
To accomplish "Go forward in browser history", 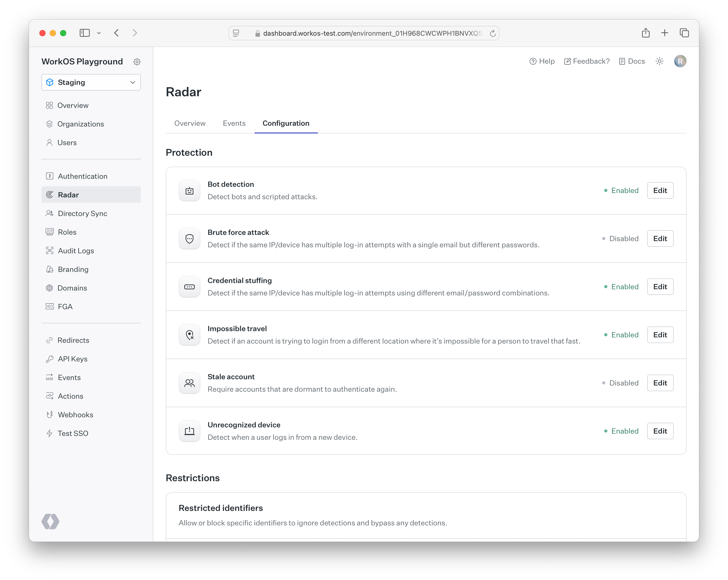I will pyautogui.click(x=135, y=33).
